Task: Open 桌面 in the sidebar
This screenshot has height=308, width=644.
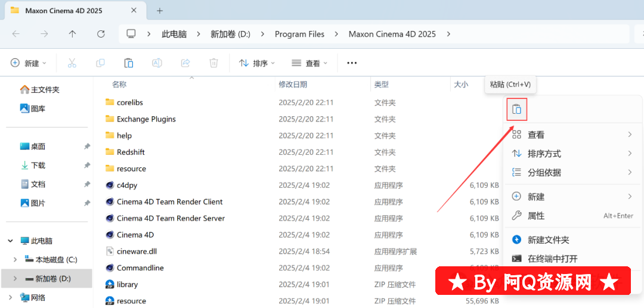Action: [x=33, y=147]
